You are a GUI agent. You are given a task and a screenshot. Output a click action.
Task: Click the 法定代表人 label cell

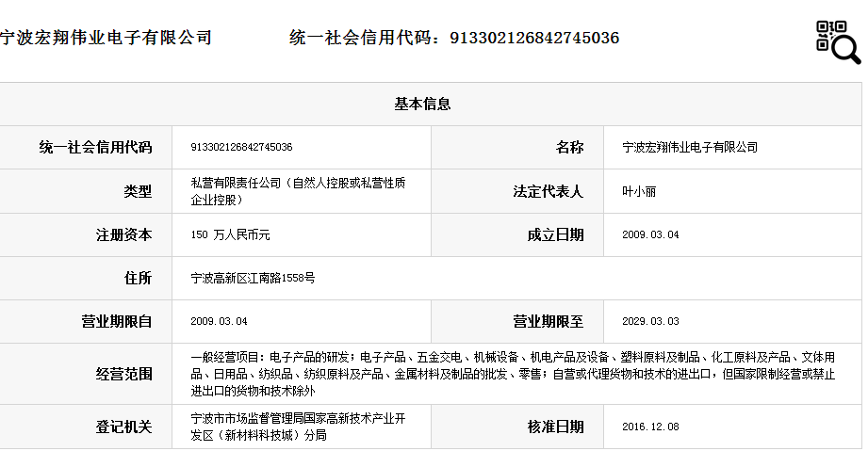pos(549,191)
